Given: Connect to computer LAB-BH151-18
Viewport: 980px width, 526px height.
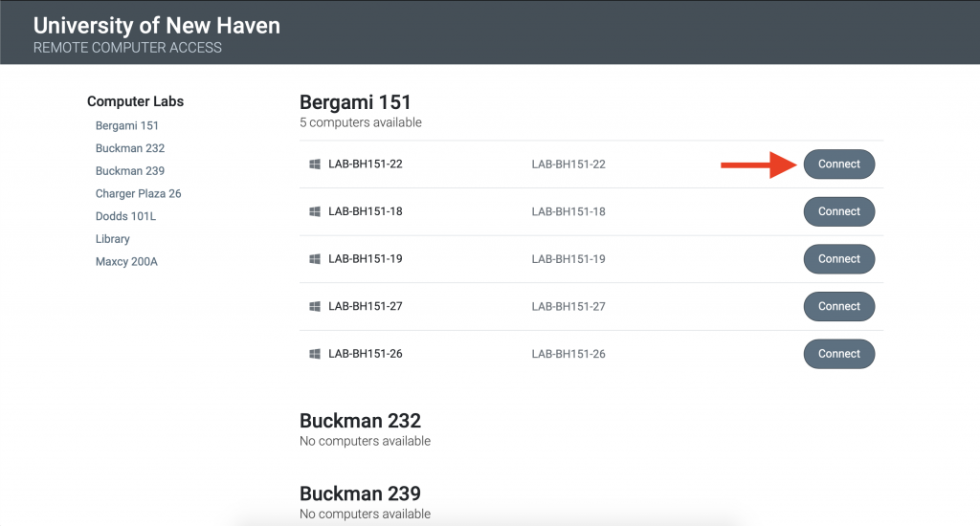Looking at the screenshot, I should click(x=838, y=211).
